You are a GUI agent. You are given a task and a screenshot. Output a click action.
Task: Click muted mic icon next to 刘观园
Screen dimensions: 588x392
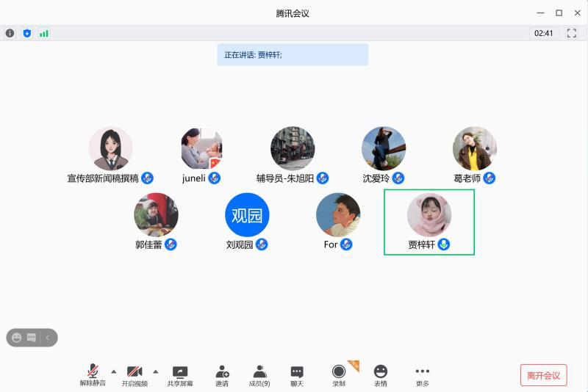tap(262, 244)
